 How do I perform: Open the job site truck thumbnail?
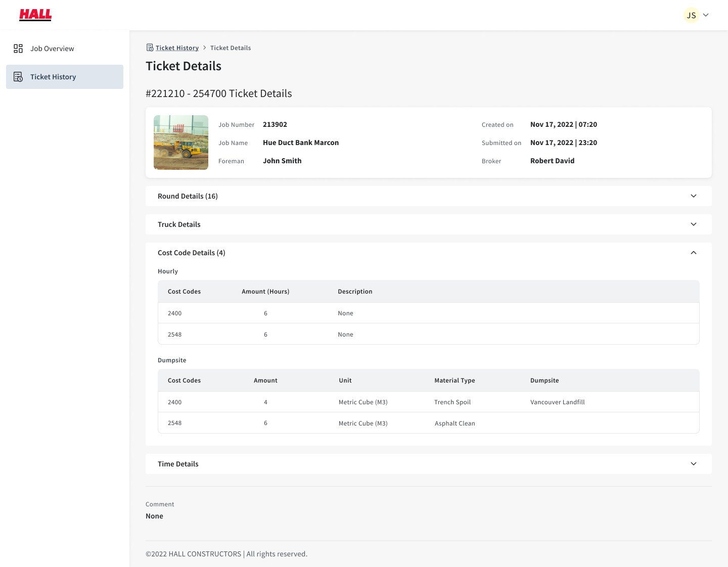pos(181,143)
